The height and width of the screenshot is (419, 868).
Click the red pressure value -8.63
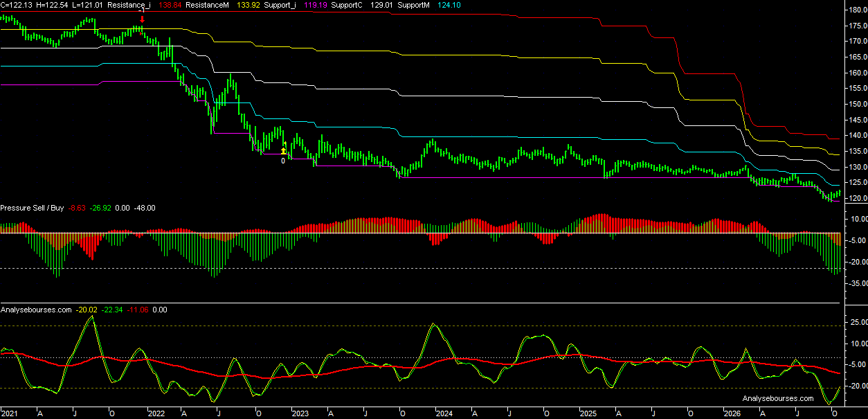(77, 208)
